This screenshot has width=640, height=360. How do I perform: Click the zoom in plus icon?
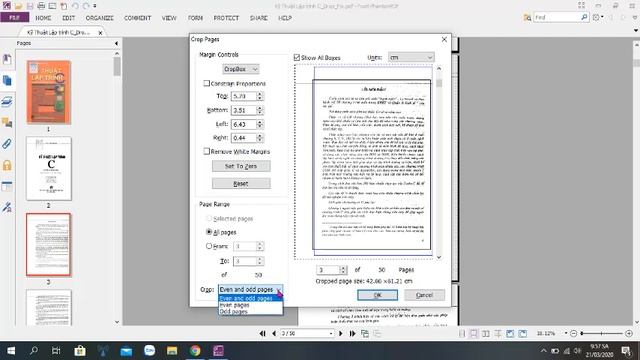tap(629, 333)
